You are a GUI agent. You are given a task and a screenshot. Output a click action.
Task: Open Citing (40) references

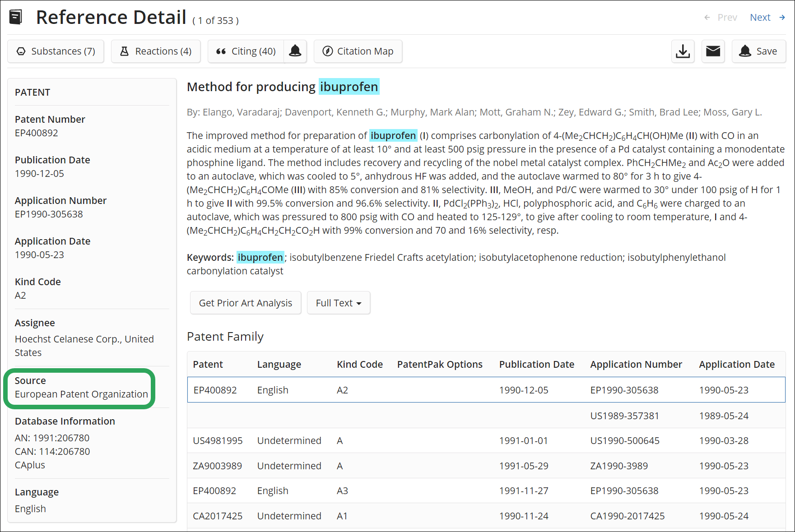click(x=246, y=51)
